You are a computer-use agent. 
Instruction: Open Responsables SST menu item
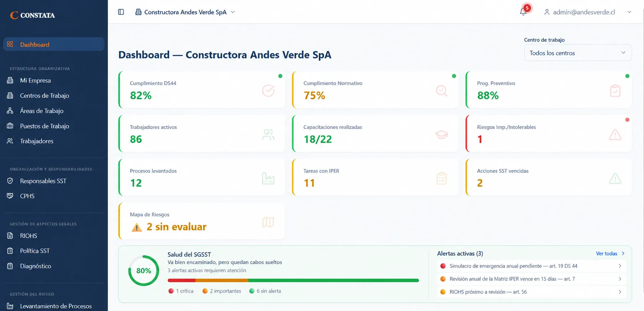pyautogui.click(x=54, y=181)
